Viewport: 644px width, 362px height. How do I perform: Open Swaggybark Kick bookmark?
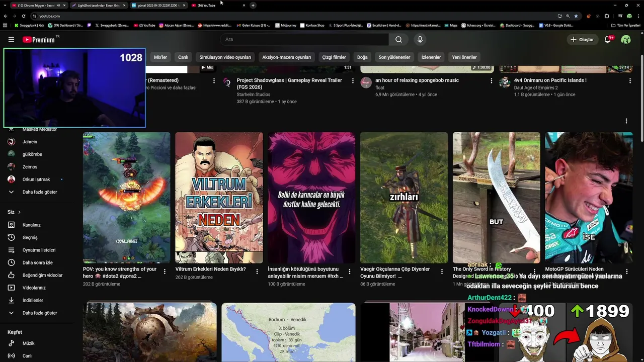[x=30, y=25]
